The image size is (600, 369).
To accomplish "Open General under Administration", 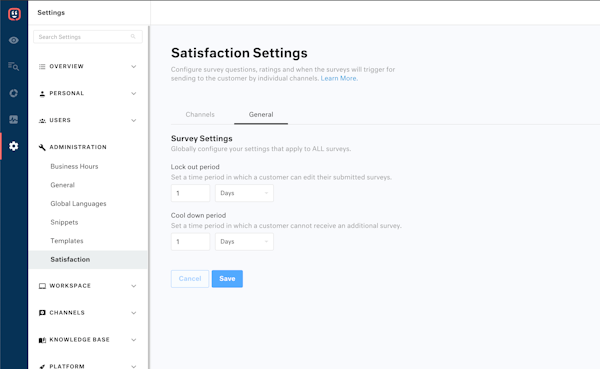I will point(62,185).
